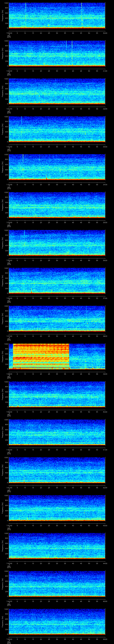Click the vertical spike at 39 seconds in the 7:30:00 panel
Screen dimensions: 114x644
(x=72, y=51)
